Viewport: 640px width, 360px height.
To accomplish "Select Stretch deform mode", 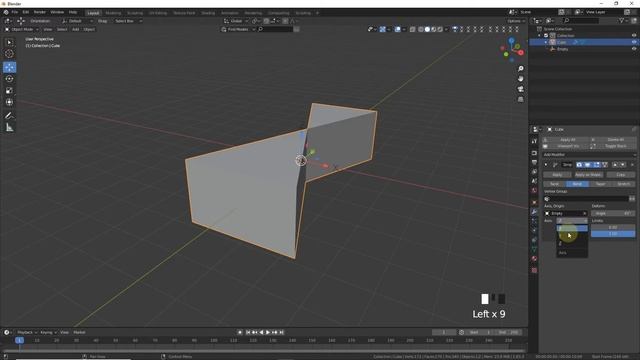I will (x=624, y=184).
